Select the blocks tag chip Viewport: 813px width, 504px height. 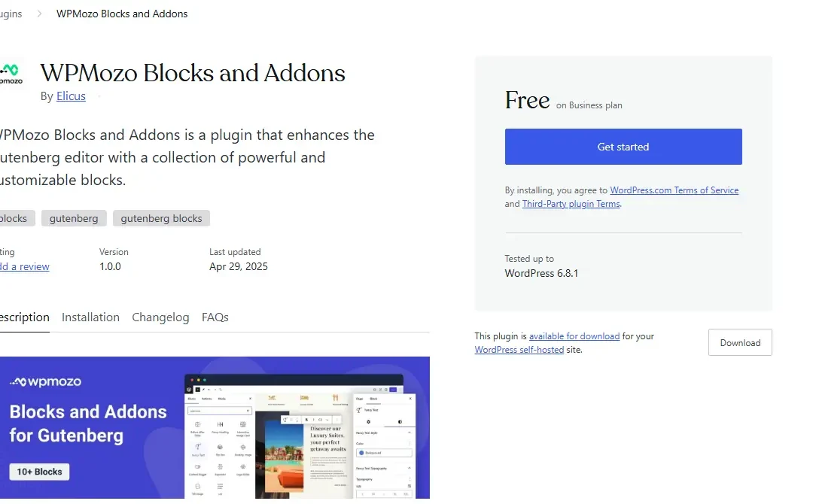(16, 219)
